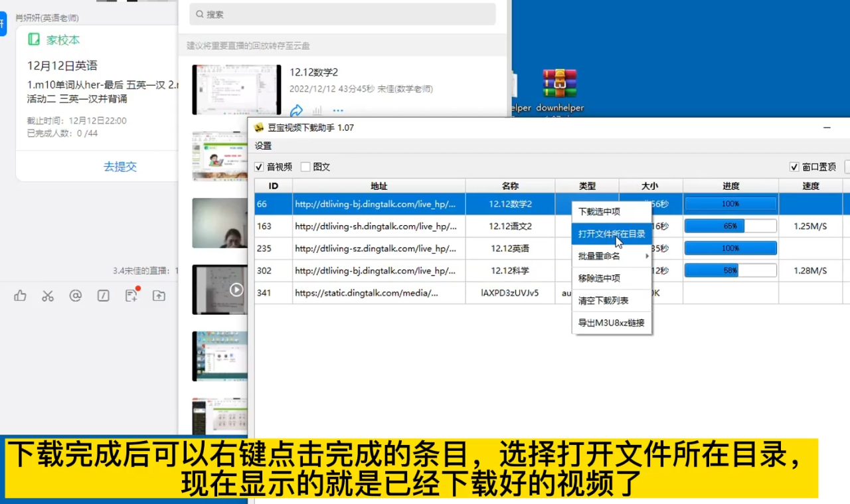Screen dimensions: 850x504
Task: Click the 12.12数学2 title in replay list
Action: [314, 72]
